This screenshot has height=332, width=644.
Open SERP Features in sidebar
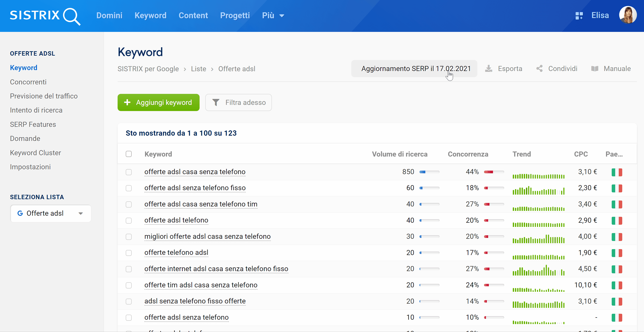pos(33,124)
